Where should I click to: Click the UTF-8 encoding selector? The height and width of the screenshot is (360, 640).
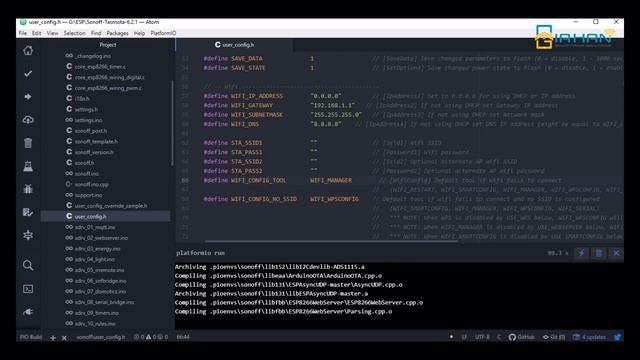[482, 337]
